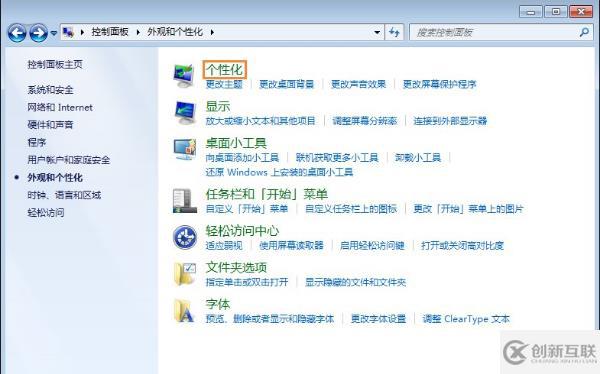600x374 pixels.
Task: Select 用户帐户和家庭安全 in the sidebar
Action: (68, 160)
